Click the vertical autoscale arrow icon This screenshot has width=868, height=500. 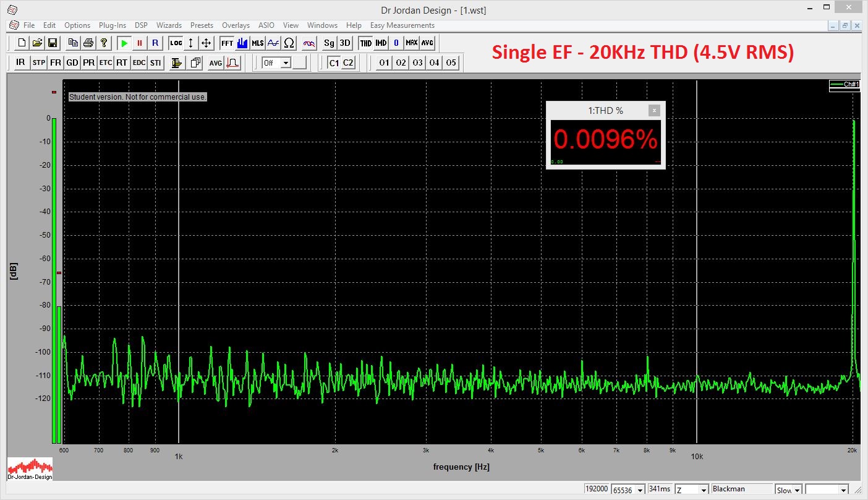pyautogui.click(x=191, y=43)
